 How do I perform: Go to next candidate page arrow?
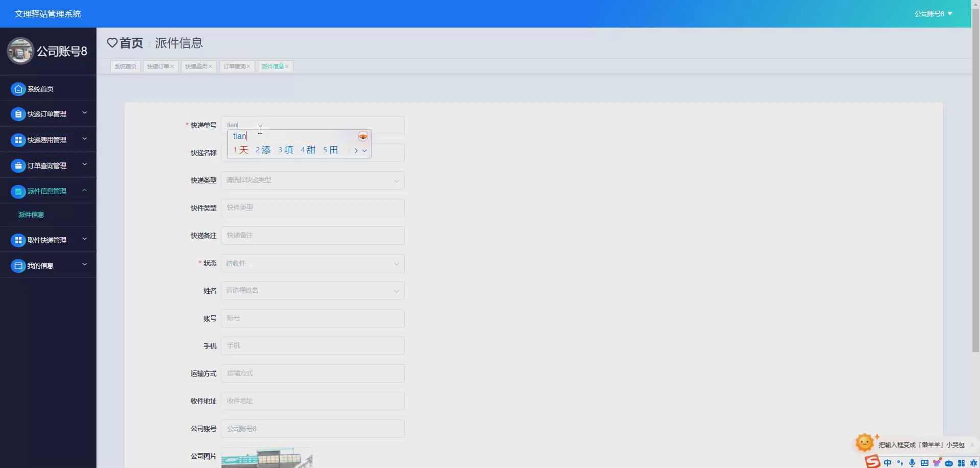356,150
